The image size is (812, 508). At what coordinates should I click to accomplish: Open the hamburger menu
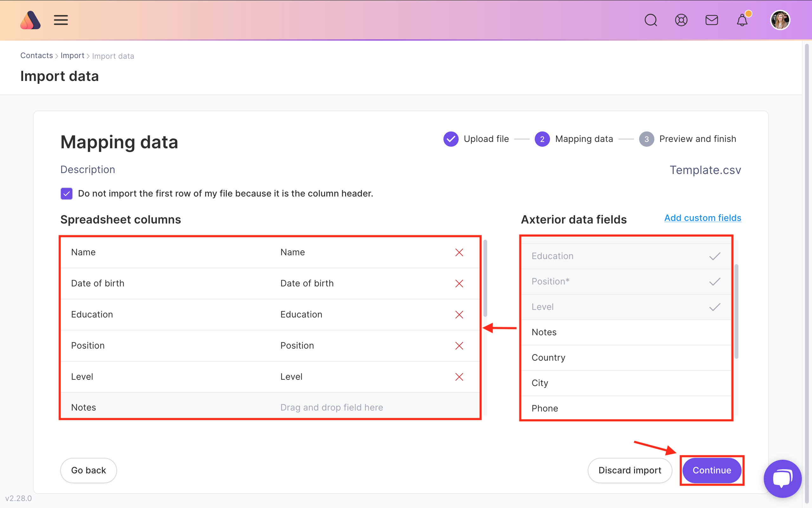pos(61,20)
